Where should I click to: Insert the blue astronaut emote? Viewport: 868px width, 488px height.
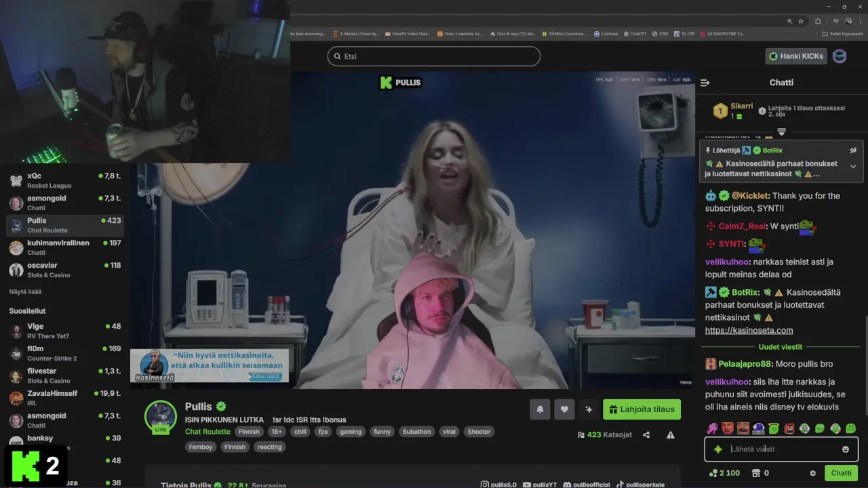758,428
